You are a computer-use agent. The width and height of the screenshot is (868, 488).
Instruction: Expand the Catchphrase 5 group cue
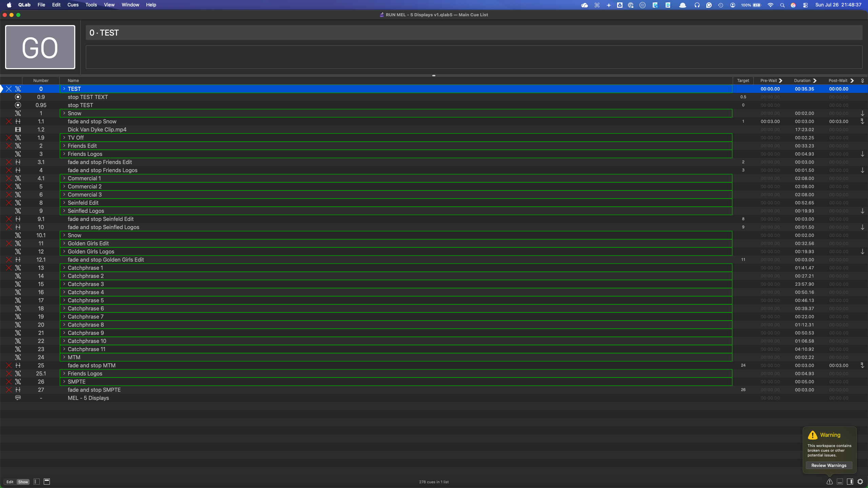[x=64, y=300]
